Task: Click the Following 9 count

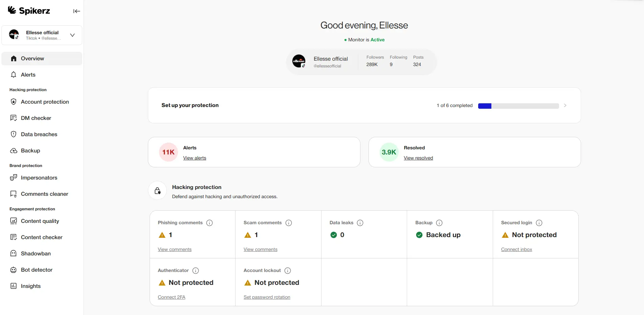Action: point(391,65)
